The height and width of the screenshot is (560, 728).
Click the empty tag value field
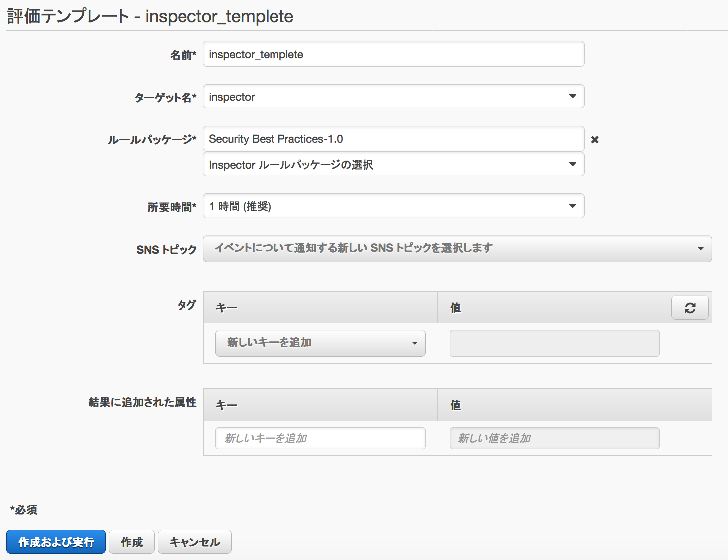554,343
